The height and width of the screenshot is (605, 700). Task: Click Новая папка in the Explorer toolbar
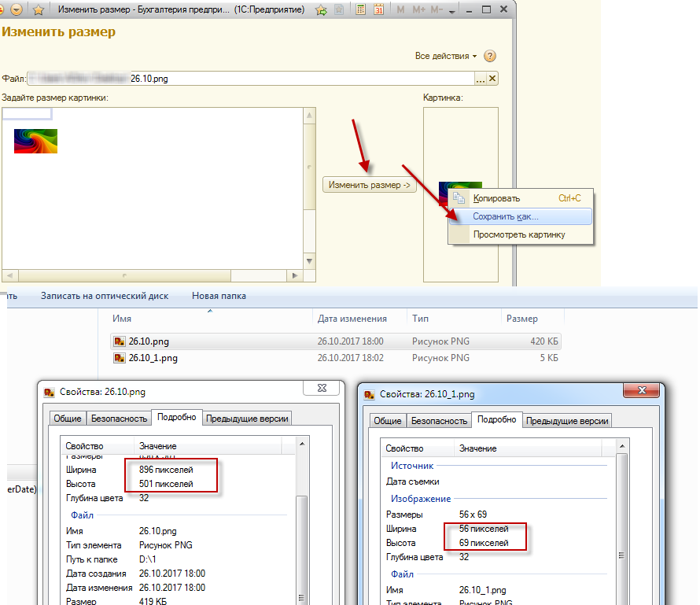pos(219,296)
